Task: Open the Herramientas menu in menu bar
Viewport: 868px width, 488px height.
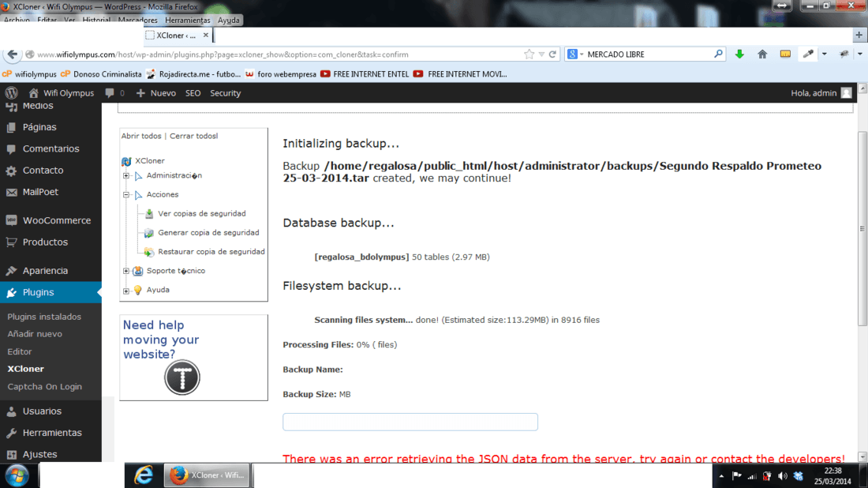Action: [188, 21]
